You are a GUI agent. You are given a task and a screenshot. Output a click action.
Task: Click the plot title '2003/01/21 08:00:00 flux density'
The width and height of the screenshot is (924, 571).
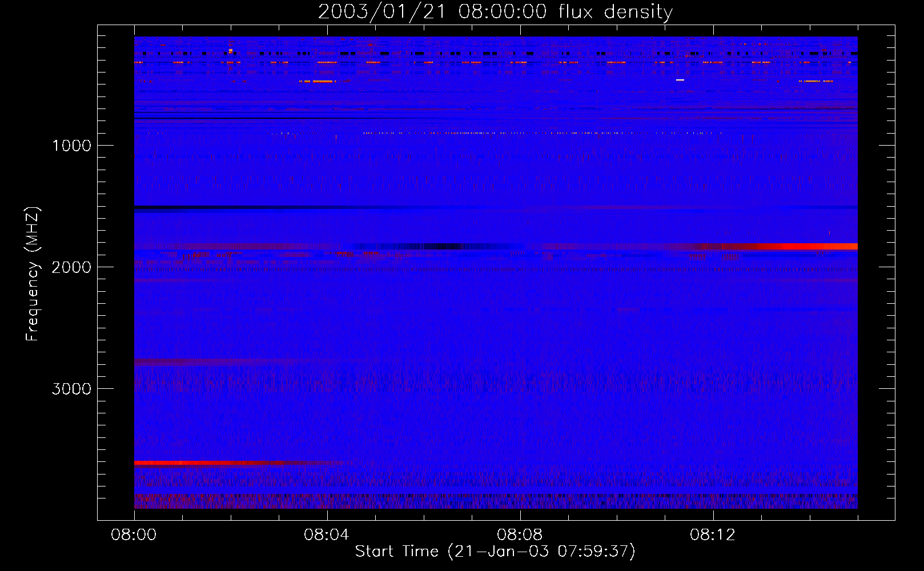pos(495,12)
